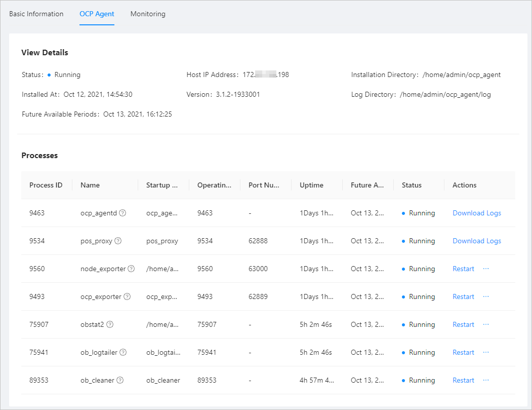Show more actions for ob_cleaner
Viewport: 532px width, 410px height.
(486, 380)
